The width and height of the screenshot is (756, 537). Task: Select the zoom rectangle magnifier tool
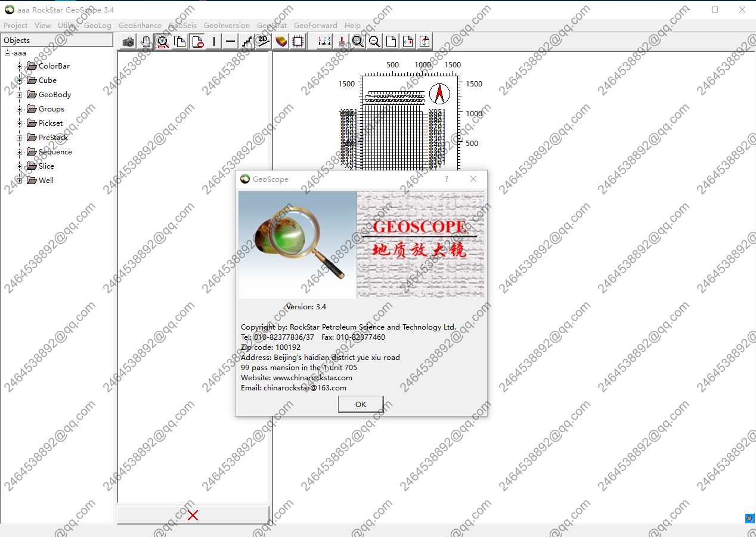[163, 41]
